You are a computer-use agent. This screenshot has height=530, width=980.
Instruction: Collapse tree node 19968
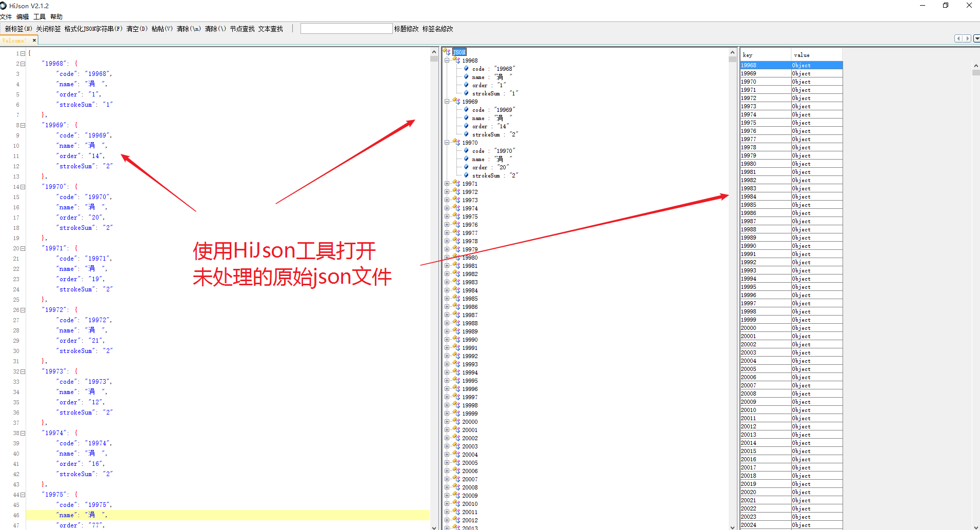point(447,61)
